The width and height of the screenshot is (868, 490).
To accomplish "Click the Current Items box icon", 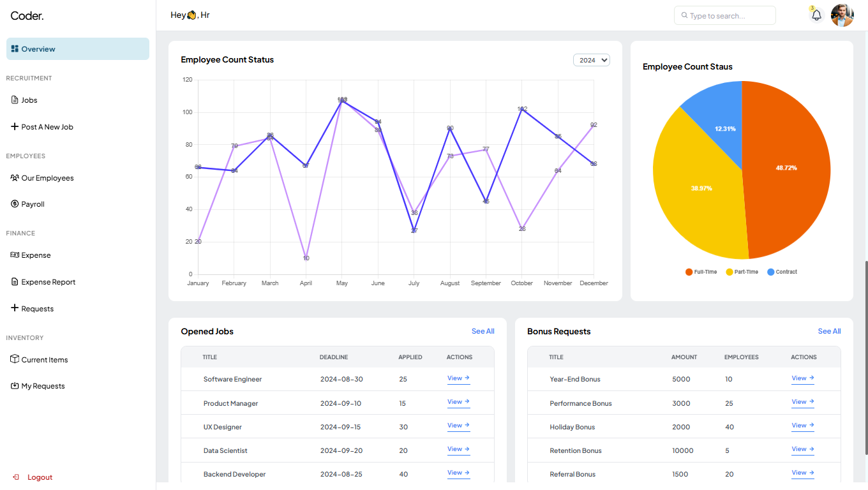I will 15,359.
